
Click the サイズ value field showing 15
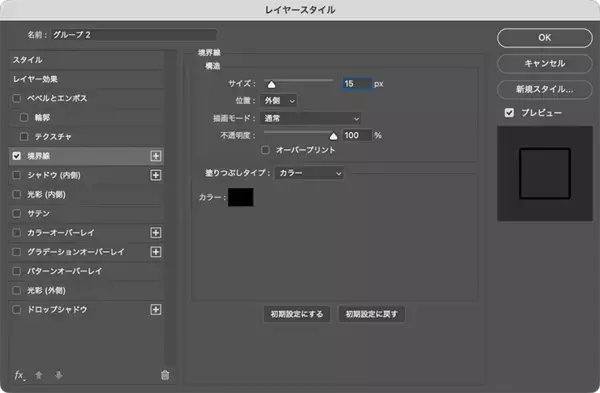pyautogui.click(x=357, y=83)
